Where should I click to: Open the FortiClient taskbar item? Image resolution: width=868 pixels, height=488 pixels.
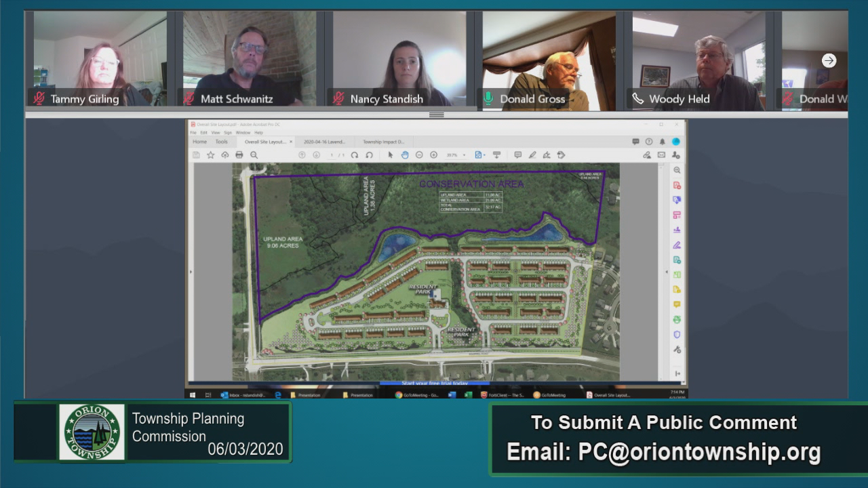coord(502,395)
